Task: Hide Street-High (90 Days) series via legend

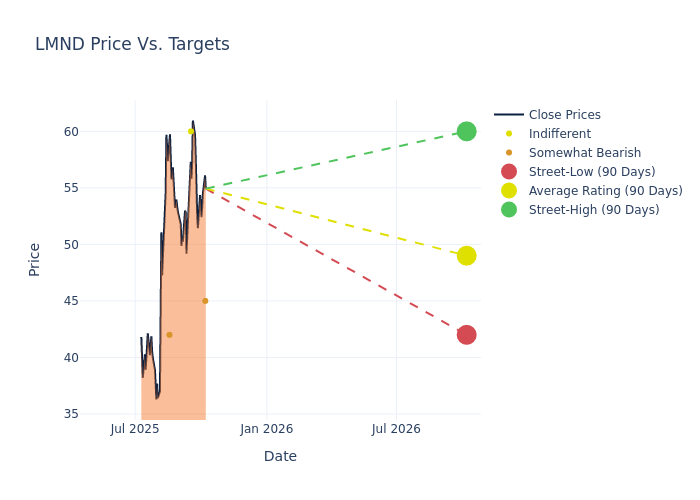Action: tap(593, 210)
